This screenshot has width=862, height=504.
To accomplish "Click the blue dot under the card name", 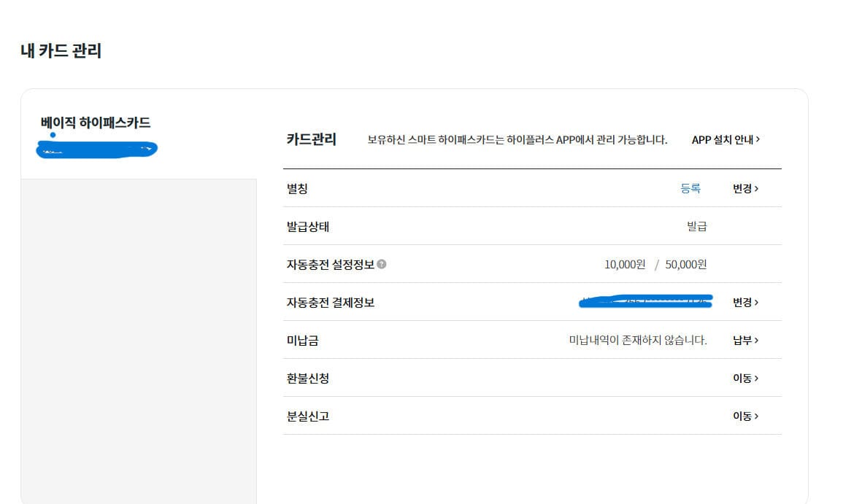I will click(x=53, y=135).
